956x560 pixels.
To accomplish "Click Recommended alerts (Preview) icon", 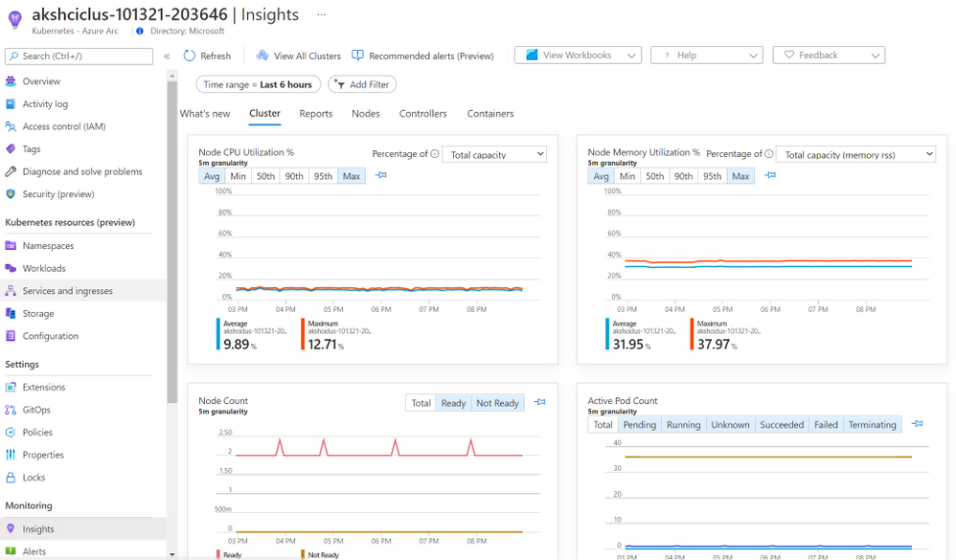I will pyautogui.click(x=358, y=56).
